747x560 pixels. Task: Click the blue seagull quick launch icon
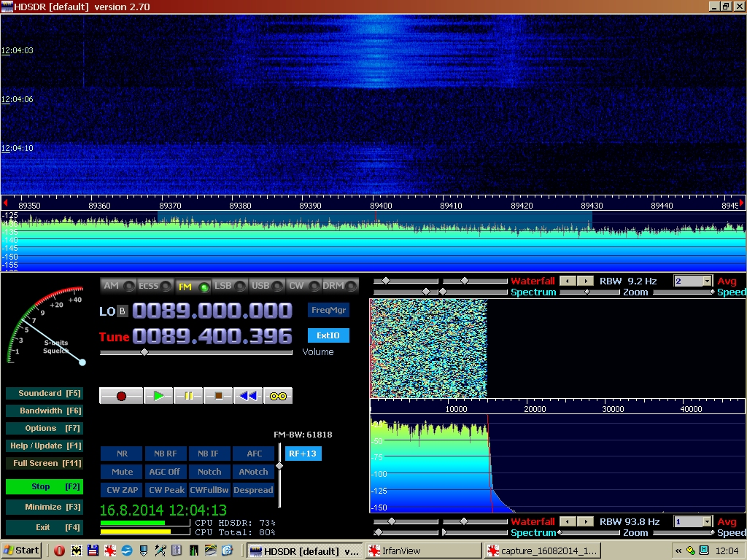click(x=127, y=551)
